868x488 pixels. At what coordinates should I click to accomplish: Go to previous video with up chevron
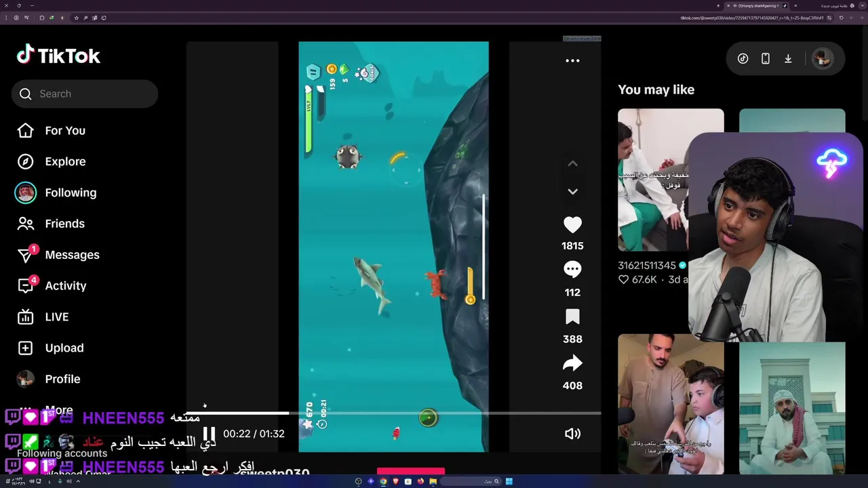[x=572, y=163]
